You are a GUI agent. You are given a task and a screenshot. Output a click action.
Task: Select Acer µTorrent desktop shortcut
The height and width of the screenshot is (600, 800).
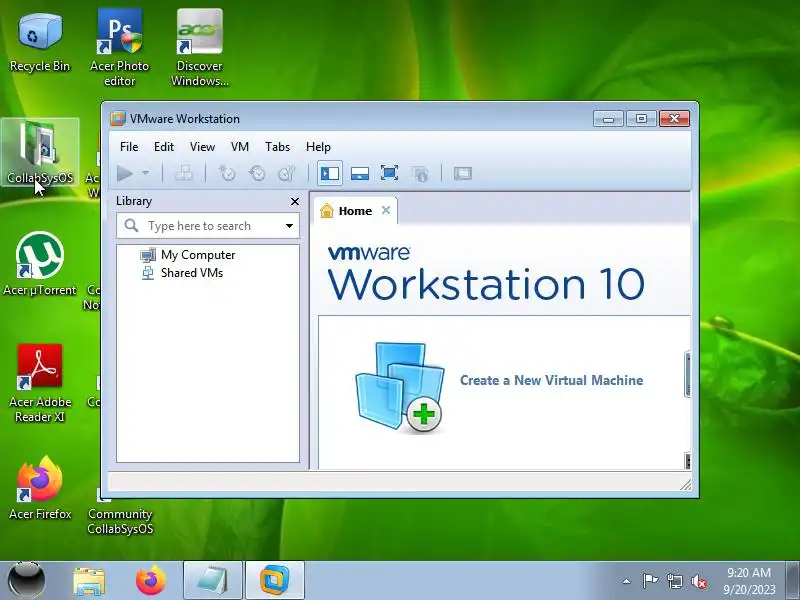[40, 264]
